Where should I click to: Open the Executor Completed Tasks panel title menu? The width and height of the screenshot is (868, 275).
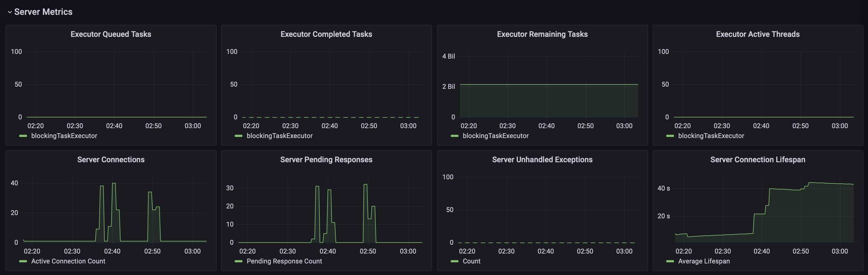[326, 34]
